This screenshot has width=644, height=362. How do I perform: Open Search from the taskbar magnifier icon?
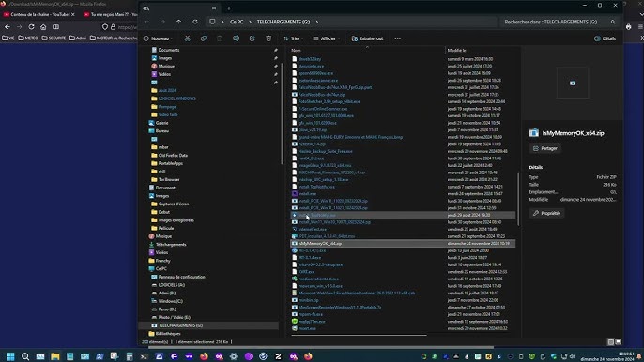25,356
